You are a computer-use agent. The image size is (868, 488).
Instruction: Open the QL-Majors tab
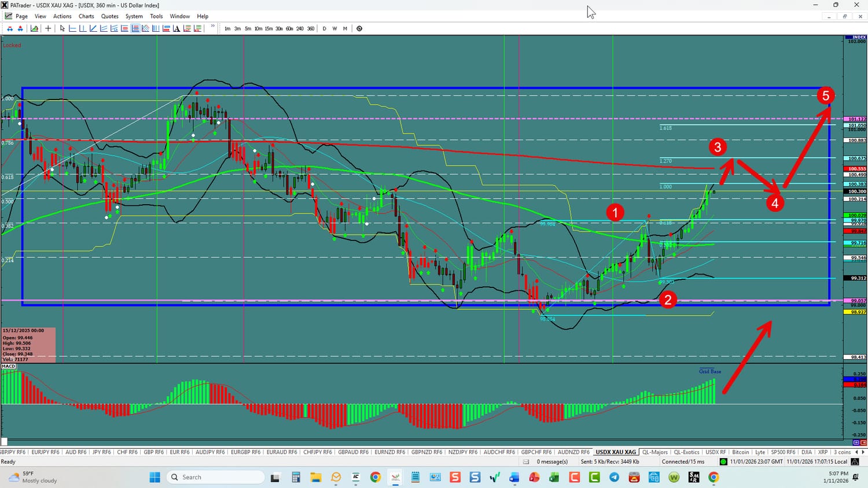[654, 452]
